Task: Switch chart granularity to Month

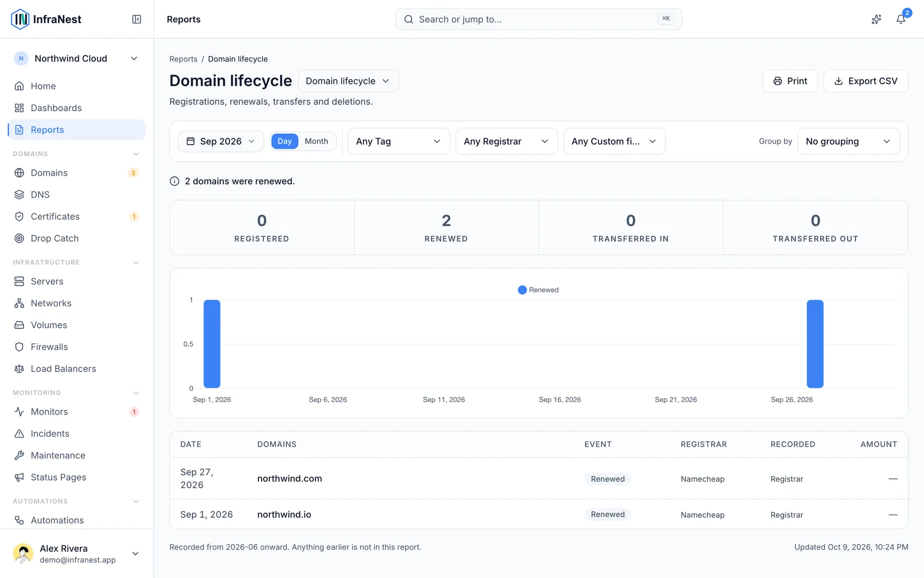Action: coord(316,141)
